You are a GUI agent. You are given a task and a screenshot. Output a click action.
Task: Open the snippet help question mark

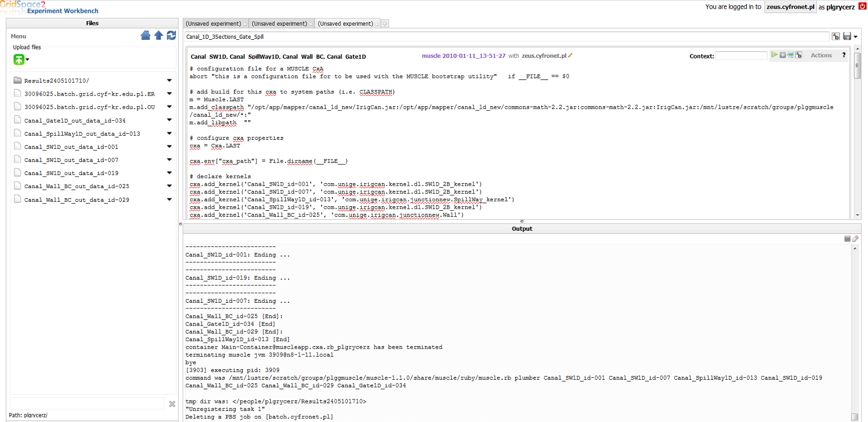844,55
